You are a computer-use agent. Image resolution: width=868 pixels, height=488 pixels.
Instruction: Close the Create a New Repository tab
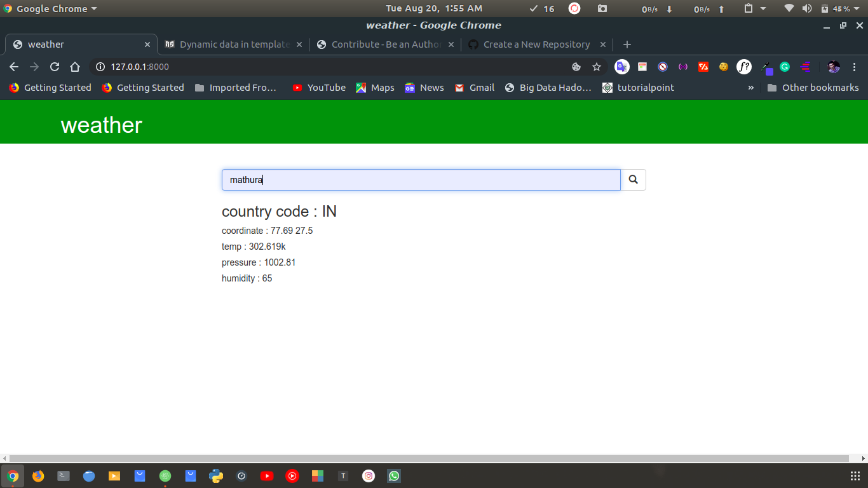[x=603, y=44]
